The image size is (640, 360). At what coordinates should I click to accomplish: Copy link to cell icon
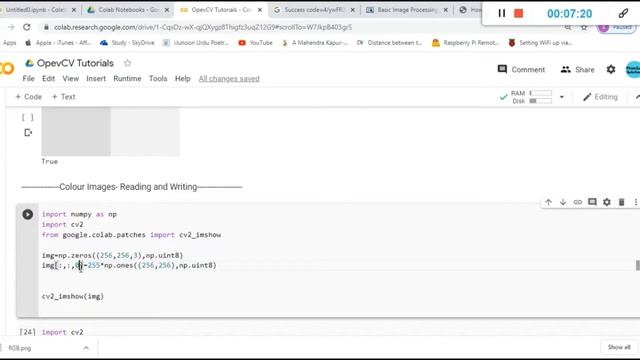[578, 202]
